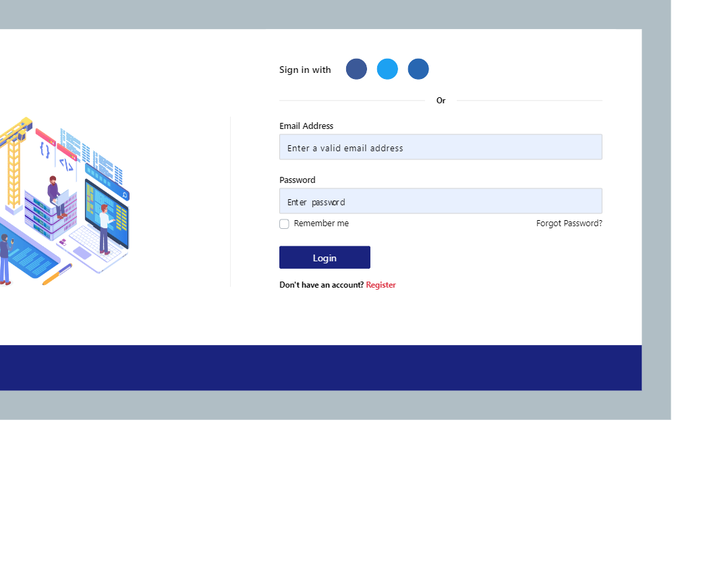Screen dimensions: 728x578
Task: Click the orange pen in the illustration
Action: pos(57,273)
